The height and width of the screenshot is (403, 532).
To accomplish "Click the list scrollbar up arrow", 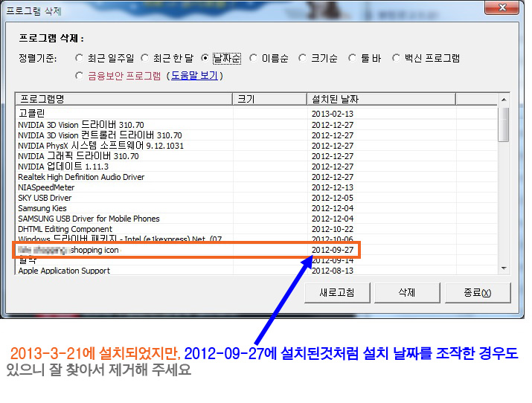I will point(504,99).
